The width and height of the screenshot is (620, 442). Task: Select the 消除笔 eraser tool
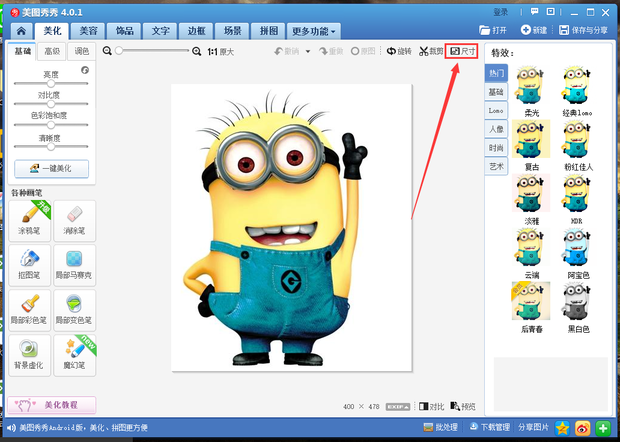click(x=74, y=221)
